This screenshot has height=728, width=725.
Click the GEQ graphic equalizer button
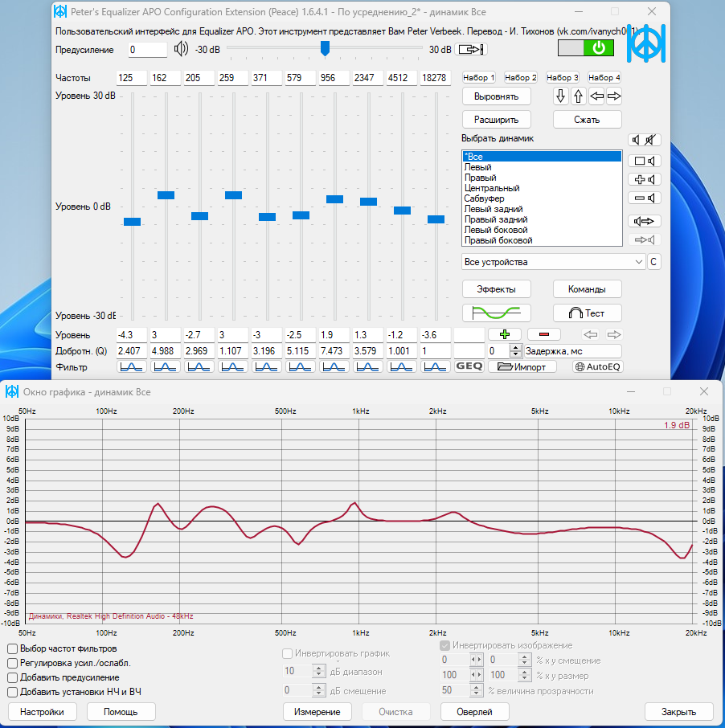click(469, 366)
